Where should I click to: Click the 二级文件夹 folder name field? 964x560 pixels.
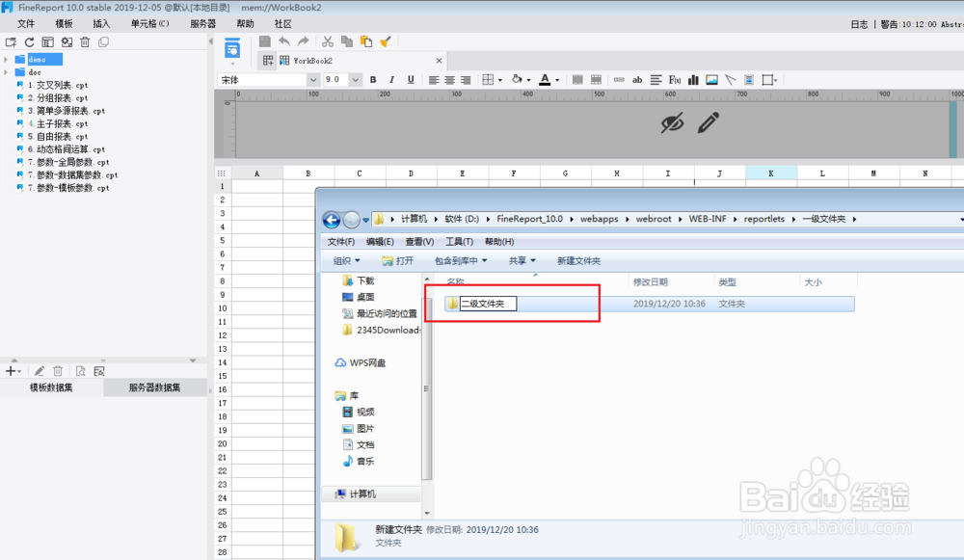488,304
